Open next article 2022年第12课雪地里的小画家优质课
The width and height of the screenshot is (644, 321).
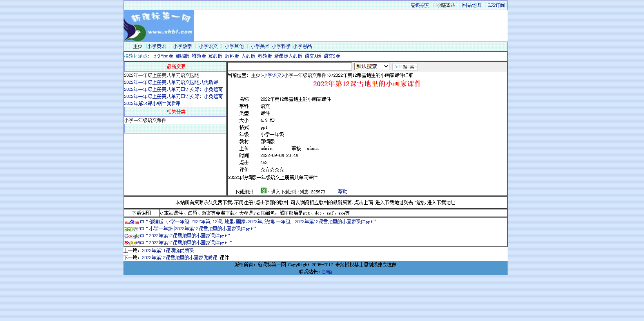pos(180,258)
